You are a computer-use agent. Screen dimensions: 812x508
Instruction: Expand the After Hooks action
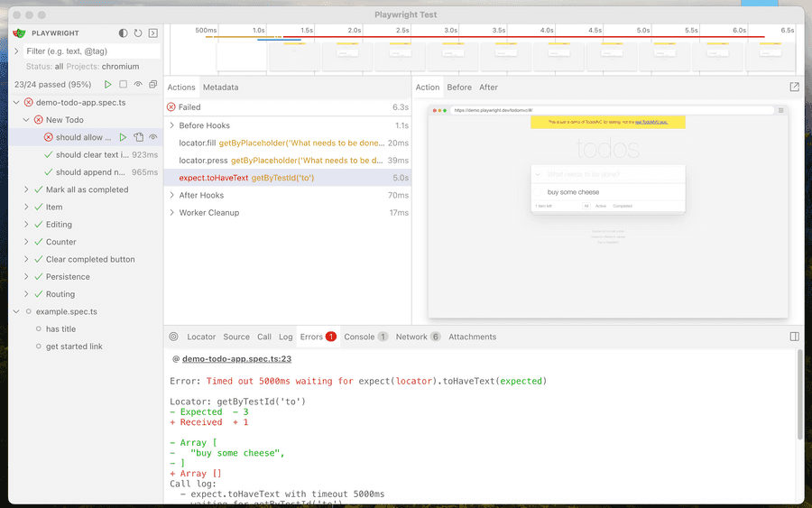click(x=172, y=195)
